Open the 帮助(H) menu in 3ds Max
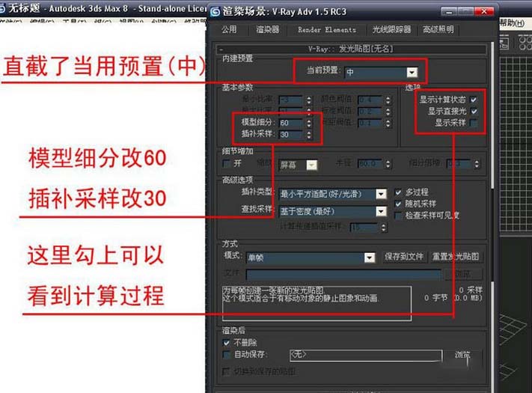 [512, 22]
